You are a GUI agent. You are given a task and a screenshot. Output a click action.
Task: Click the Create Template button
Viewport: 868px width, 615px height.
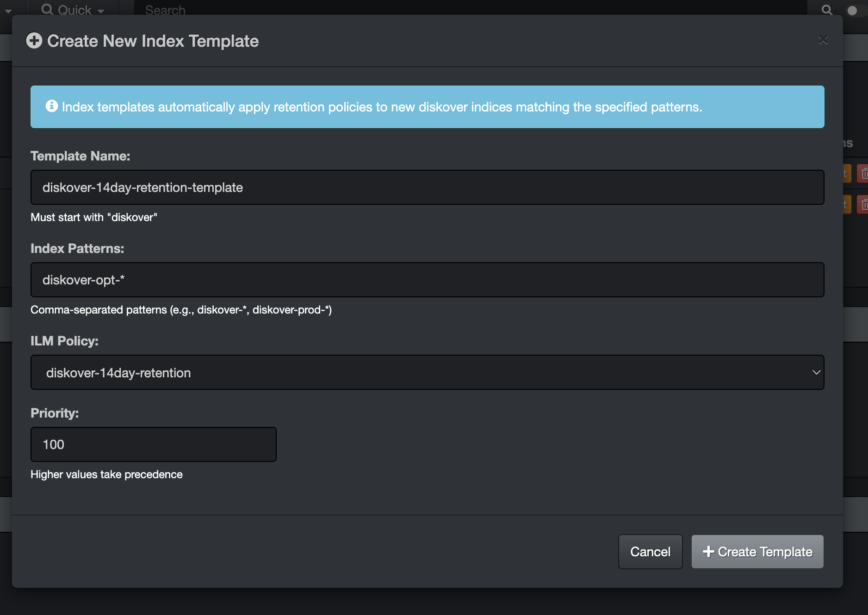click(x=757, y=552)
